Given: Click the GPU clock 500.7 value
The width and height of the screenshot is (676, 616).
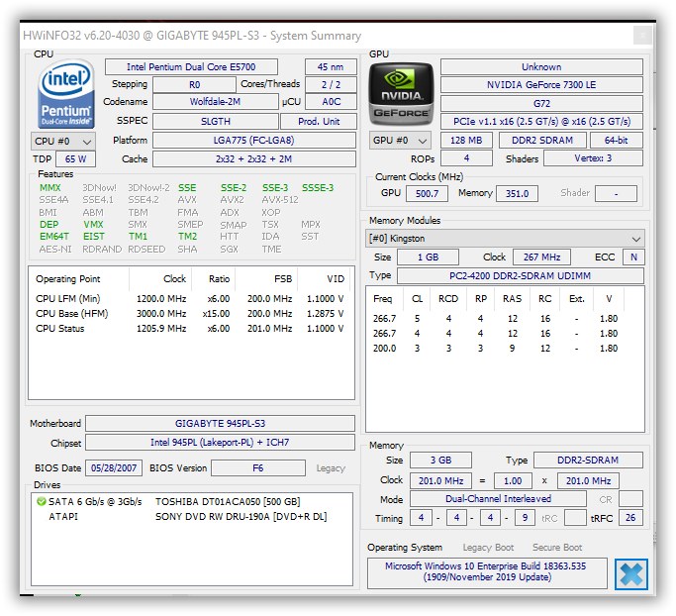Looking at the screenshot, I should click(427, 194).
